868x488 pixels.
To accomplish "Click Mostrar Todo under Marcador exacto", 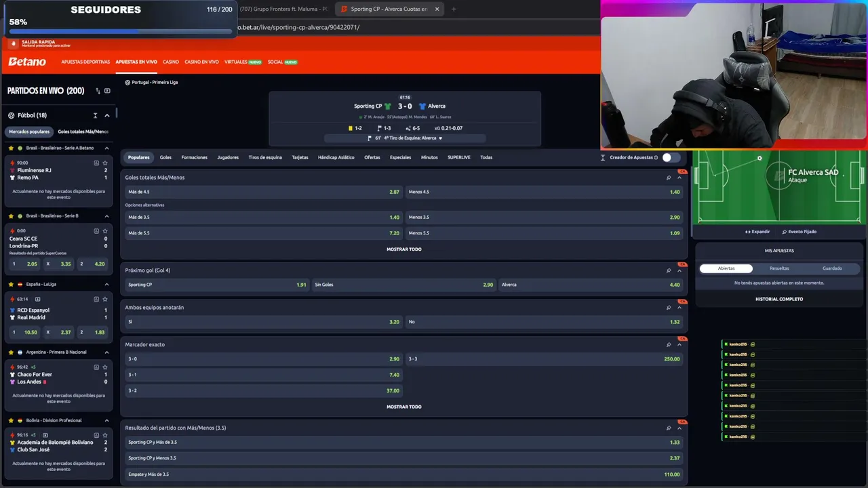I will (404, 407).
